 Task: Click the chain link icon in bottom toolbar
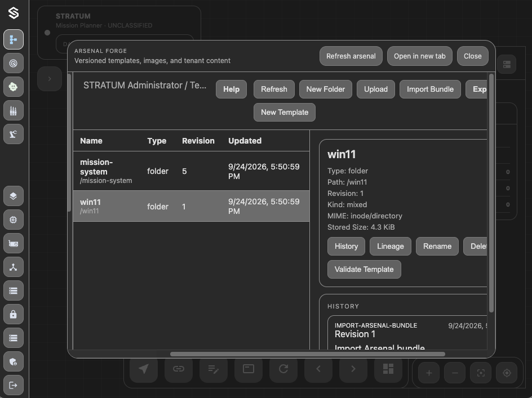click(x=179, y=369)
